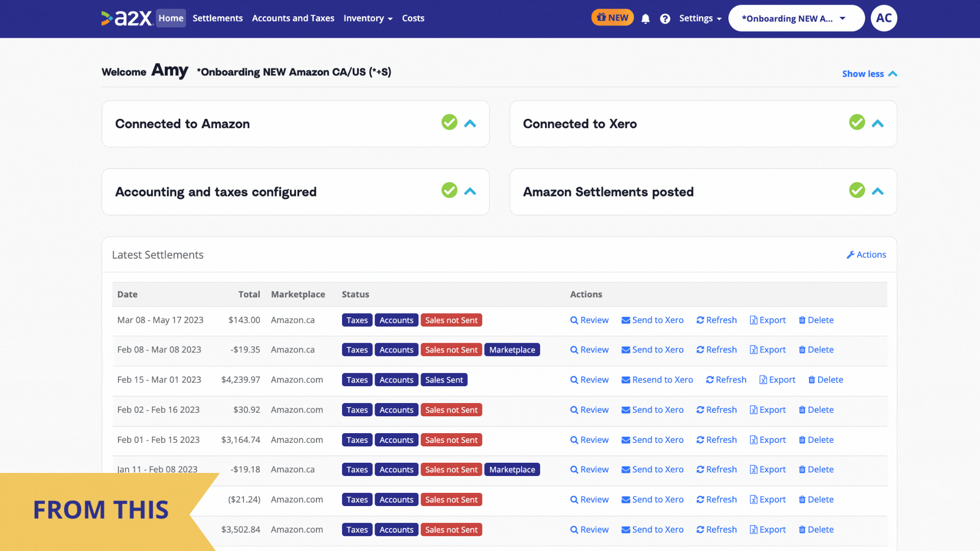Open the AC user avatar
This screenshot has height=551, width=980.
(884, 18)
